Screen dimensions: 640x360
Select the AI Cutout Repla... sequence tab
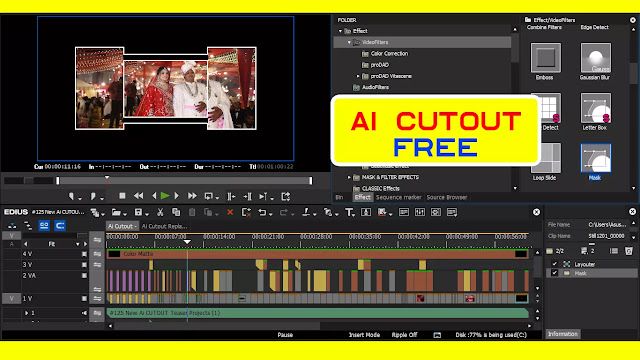point(164,226)
